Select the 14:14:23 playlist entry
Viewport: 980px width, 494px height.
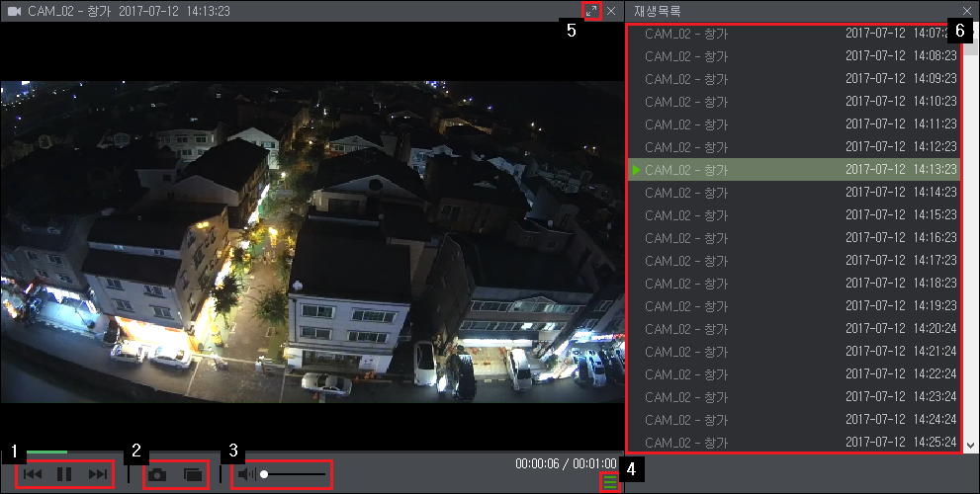click(x=795, y=193)
